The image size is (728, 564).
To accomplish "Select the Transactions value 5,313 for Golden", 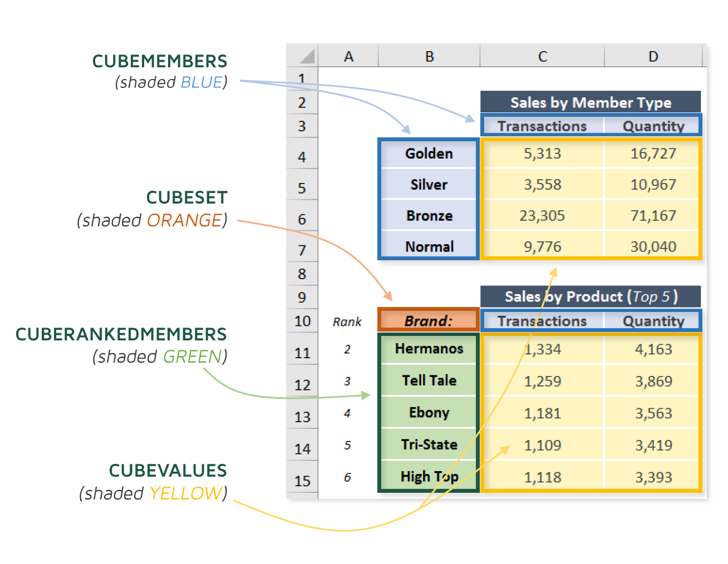I will click(543, 154).
